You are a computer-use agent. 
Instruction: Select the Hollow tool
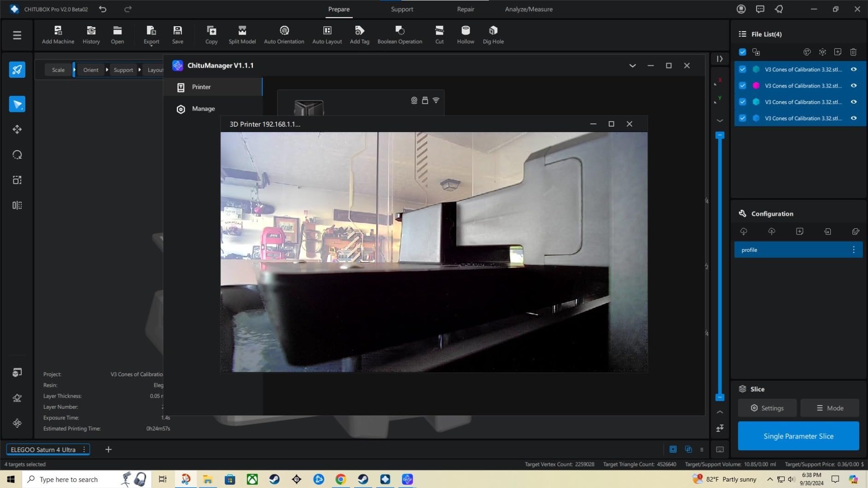[466, 35]
